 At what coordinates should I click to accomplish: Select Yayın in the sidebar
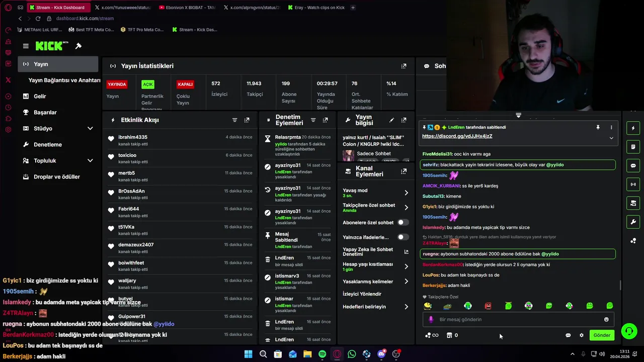(x=58, y=64)
